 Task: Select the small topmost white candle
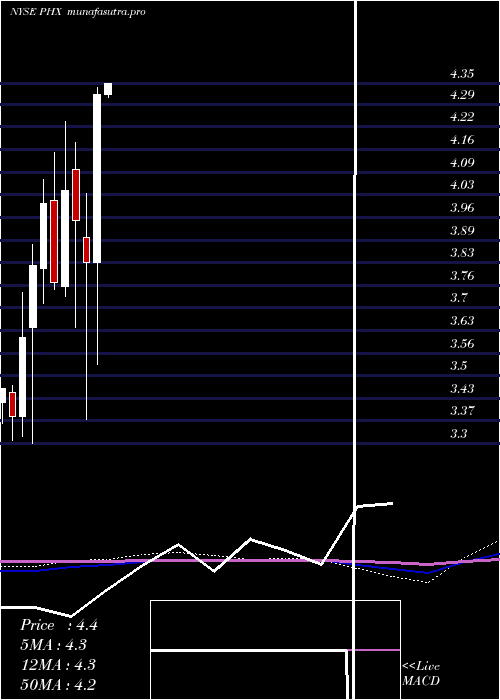coord(108,89)
